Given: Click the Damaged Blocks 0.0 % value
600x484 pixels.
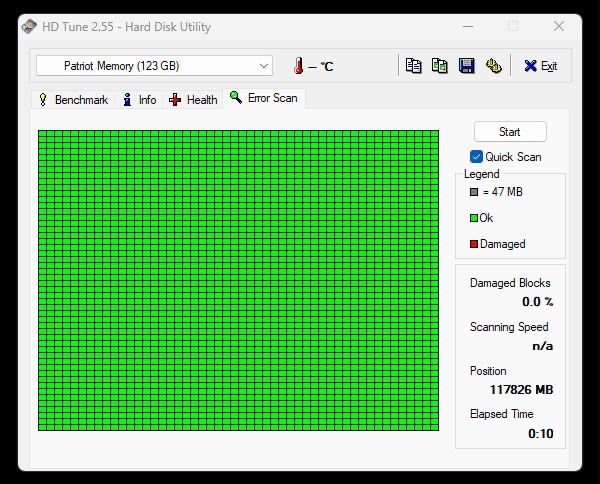Looking at the screenshot, I should [x=538, y=301].
